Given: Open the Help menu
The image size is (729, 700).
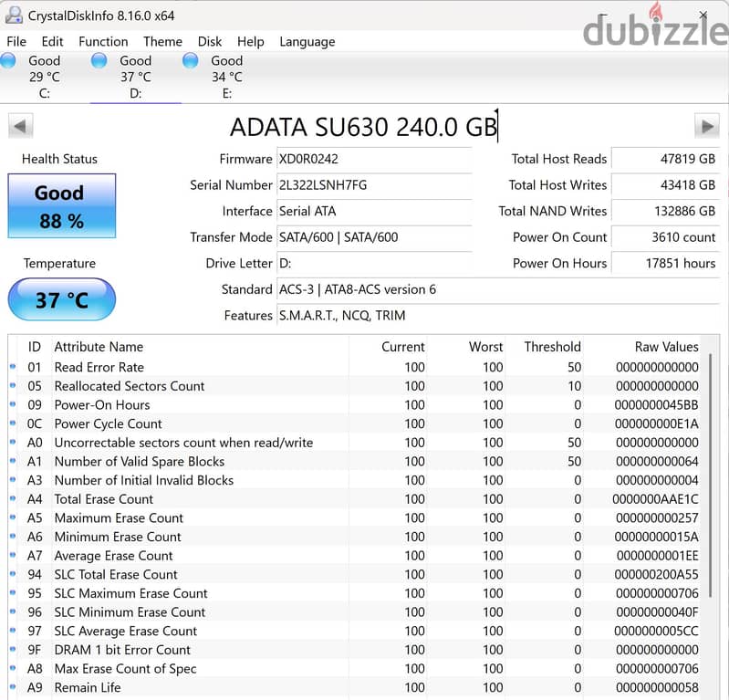Looking at the screenshot, I should click(x=251, y=42).
